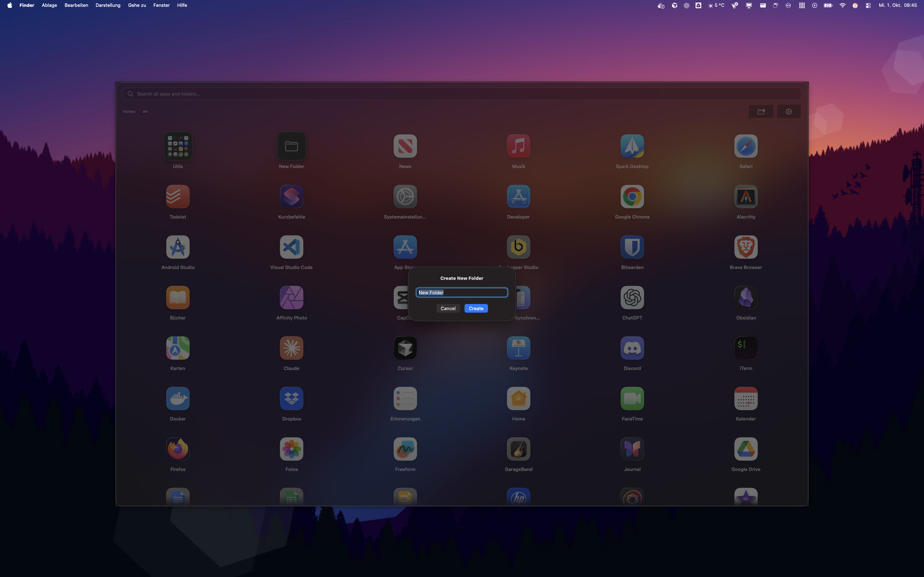Click the search all apps field
The height and width of the screenshot is (577, 924).
(462, 94)
